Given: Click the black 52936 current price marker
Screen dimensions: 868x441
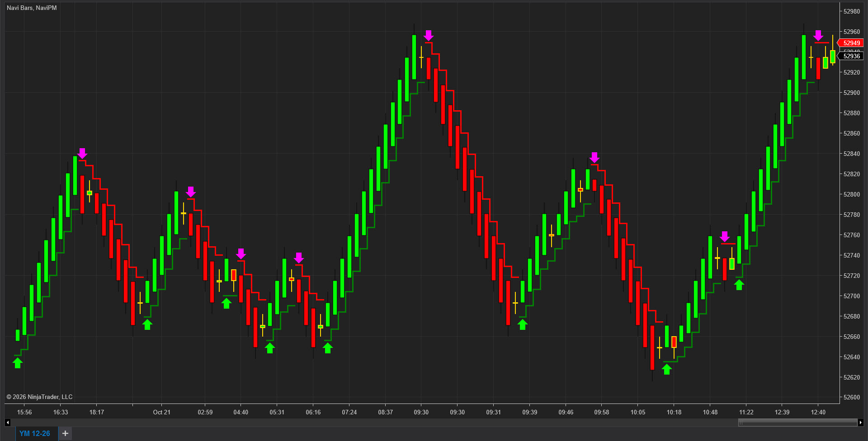Looking at the screenshot, I should point(851,56).
